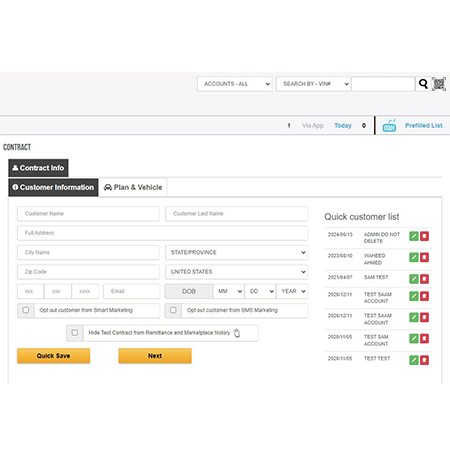Click the Full Address field
This screenshot has height=450, width=450.
click(162, 233)
